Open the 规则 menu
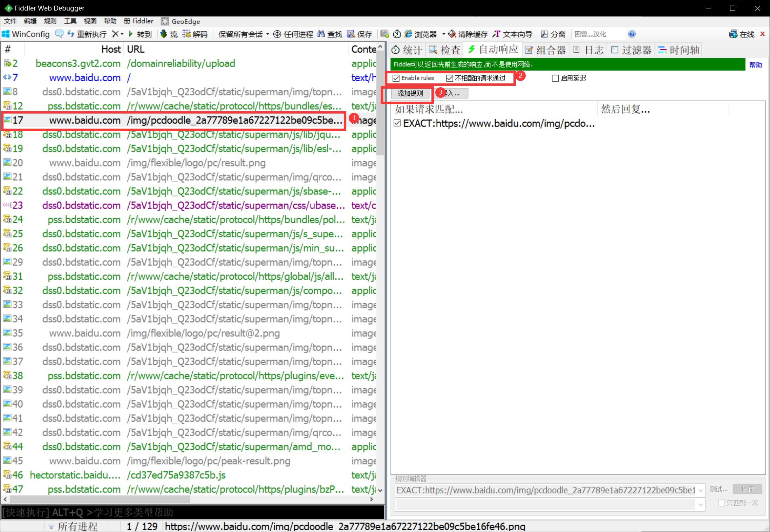 pyautogui.click(x=50, y=21)
